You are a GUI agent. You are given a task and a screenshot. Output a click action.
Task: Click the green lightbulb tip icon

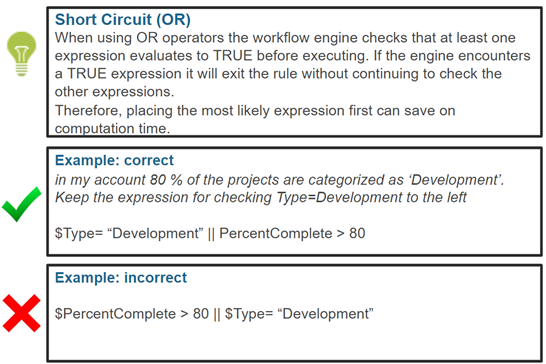click(x=21, y=54)
